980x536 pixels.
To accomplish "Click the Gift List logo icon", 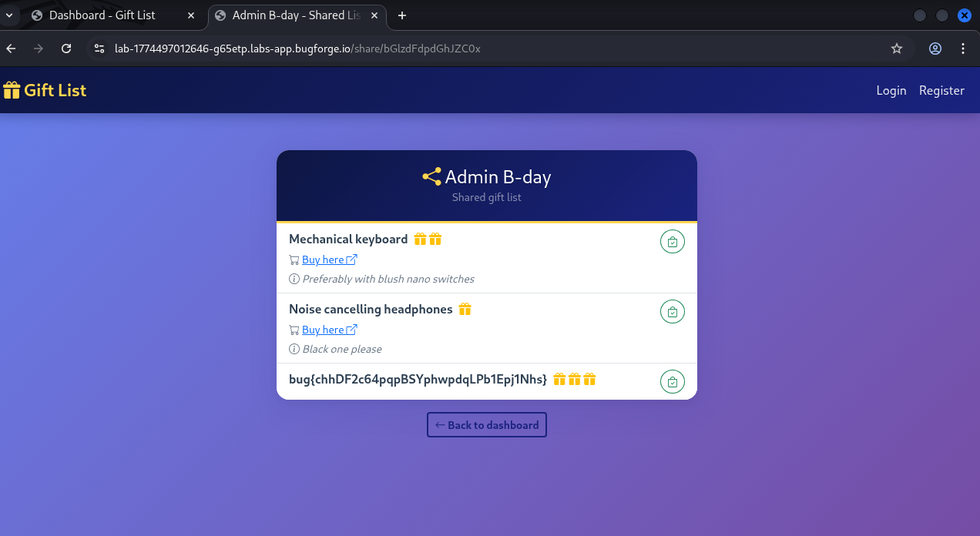I will (12, 90).
